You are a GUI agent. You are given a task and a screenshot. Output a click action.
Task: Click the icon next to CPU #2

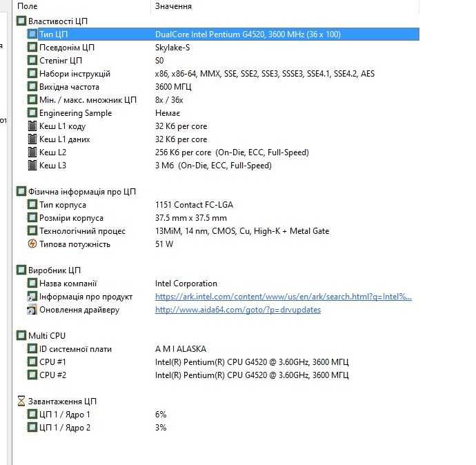point(32,375)
